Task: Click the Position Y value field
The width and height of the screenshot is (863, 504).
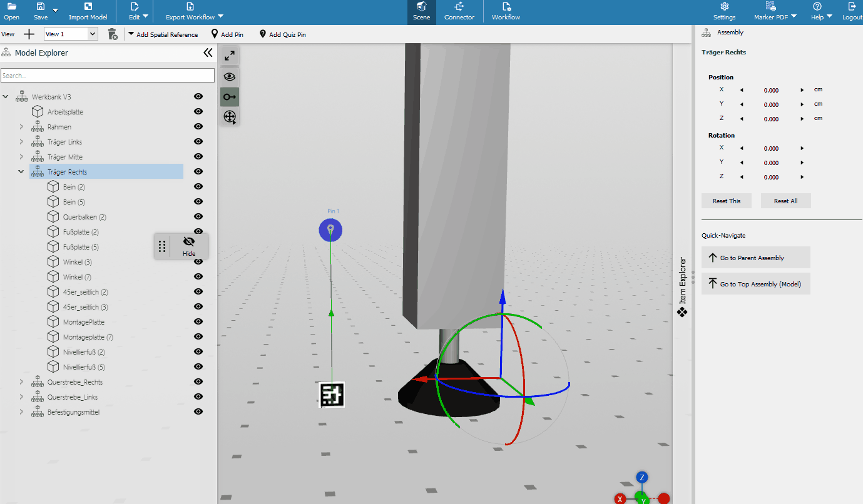Action: coord(771,104)
